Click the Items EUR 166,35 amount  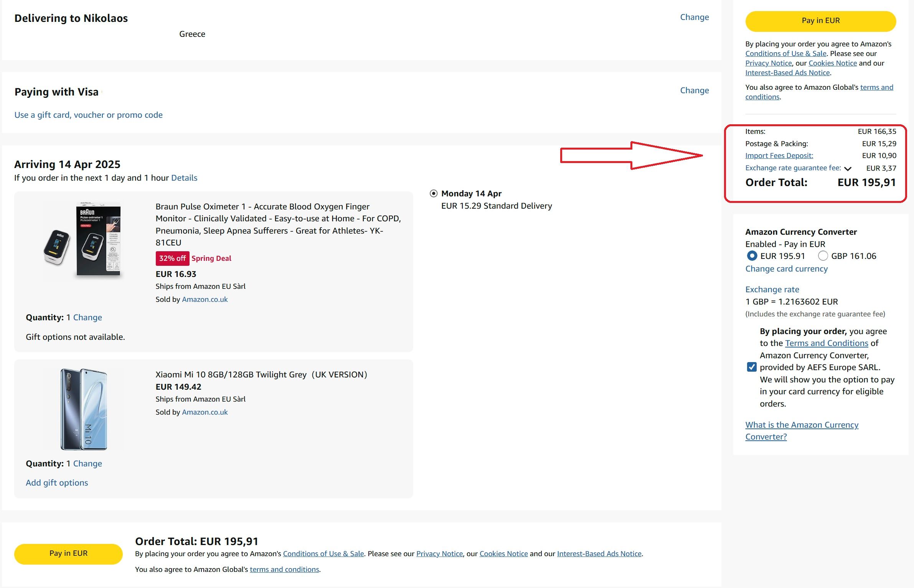(x=877, y=132)
